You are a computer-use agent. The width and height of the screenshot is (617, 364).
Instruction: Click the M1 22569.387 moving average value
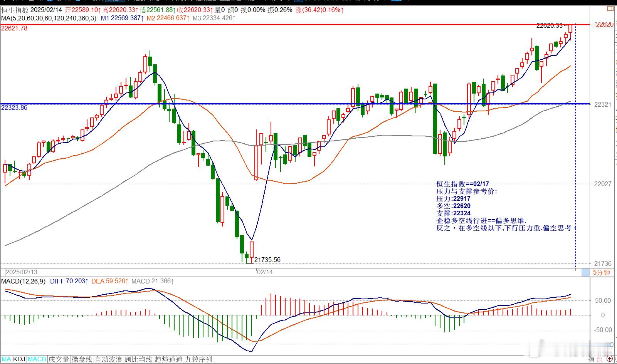click(122, 18)
